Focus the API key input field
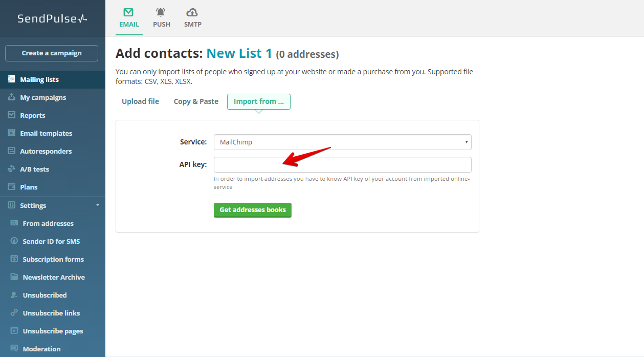The width and height of the screenshot is (644, 357). (342, 164)
